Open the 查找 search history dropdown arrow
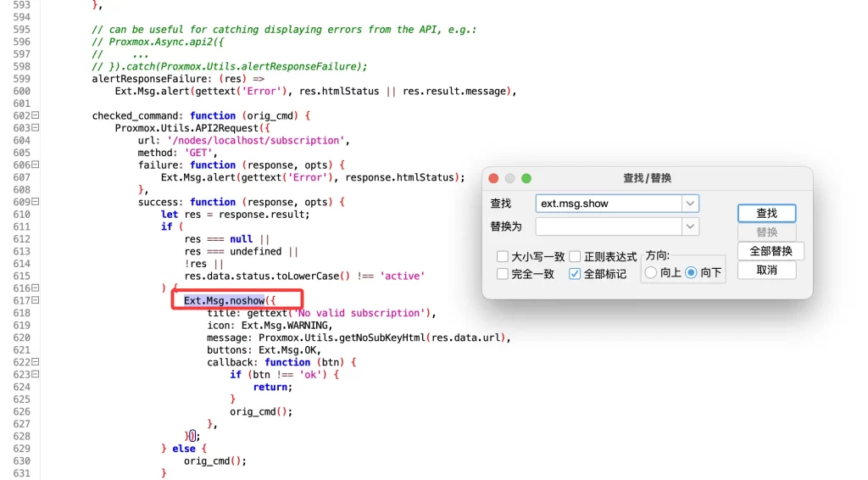 691,204
